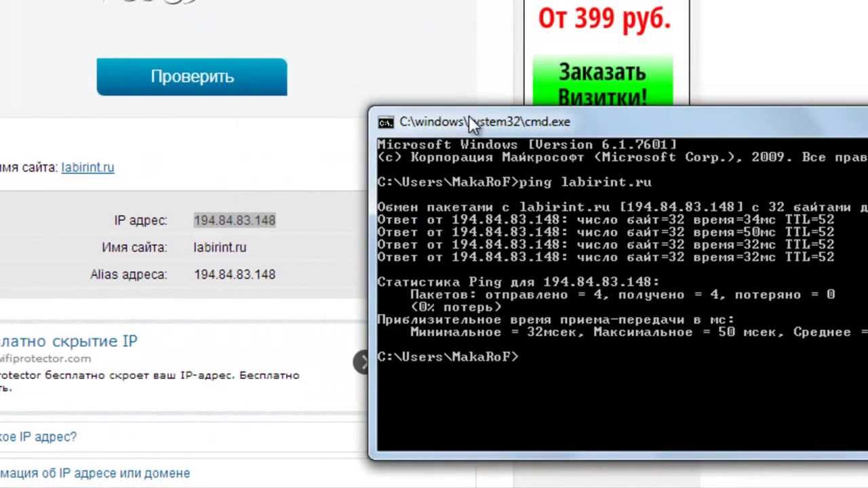Open the labirint.ru site name link
868x488 pixels.
(x=87, y=167)
